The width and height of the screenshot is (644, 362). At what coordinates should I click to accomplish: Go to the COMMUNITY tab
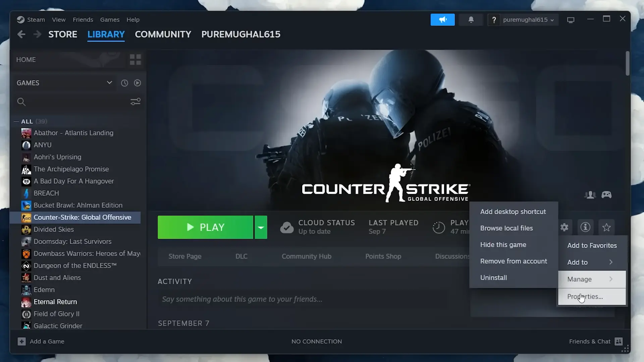pyautogui.click(x=163, y=34)
